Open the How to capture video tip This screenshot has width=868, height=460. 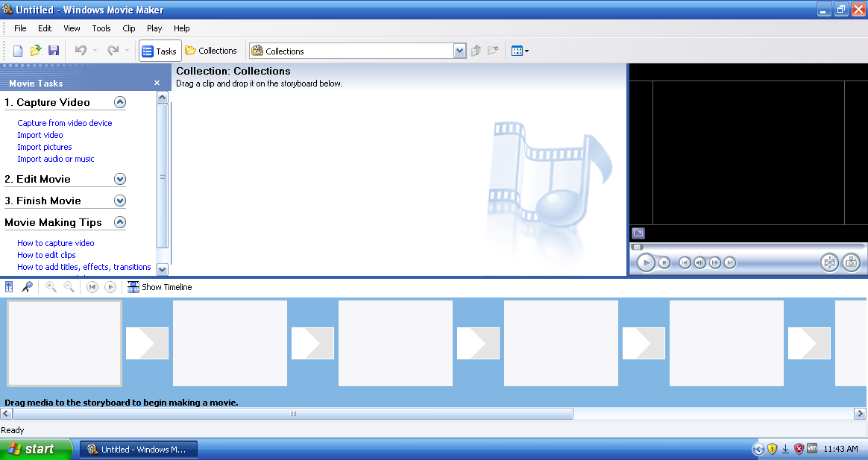click(x=56, y=243)
